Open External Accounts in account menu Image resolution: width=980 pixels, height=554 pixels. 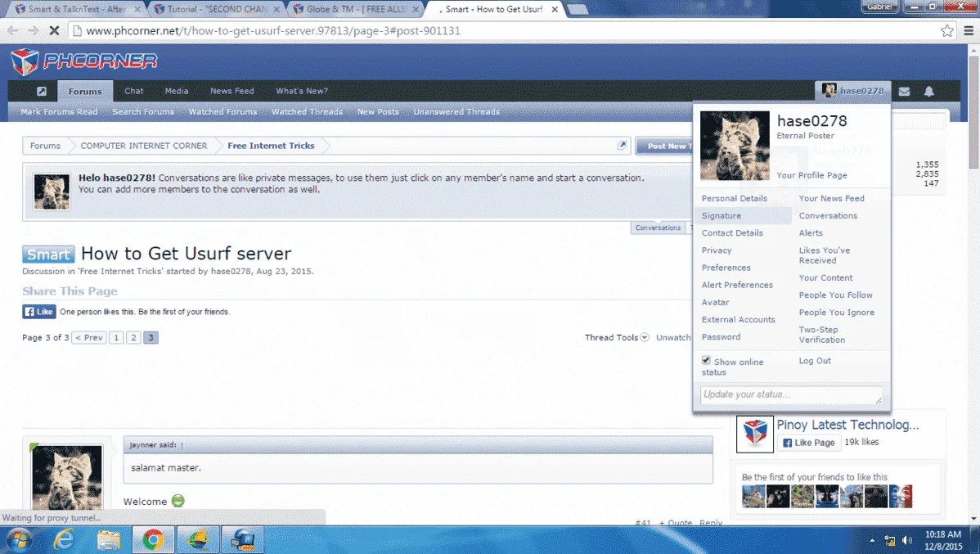pos(738,319)
